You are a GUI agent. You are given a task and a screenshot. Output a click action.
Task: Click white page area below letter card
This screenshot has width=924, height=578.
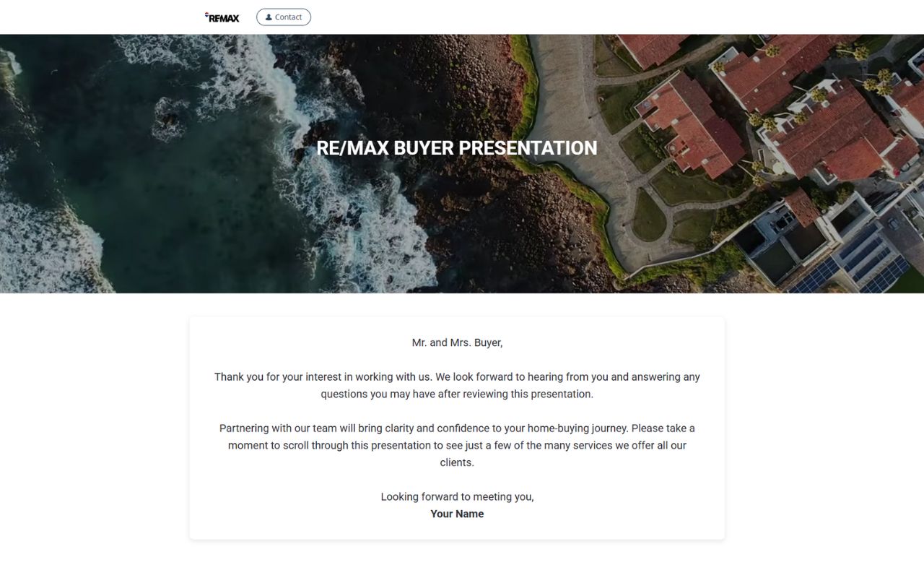click(457, 560)
